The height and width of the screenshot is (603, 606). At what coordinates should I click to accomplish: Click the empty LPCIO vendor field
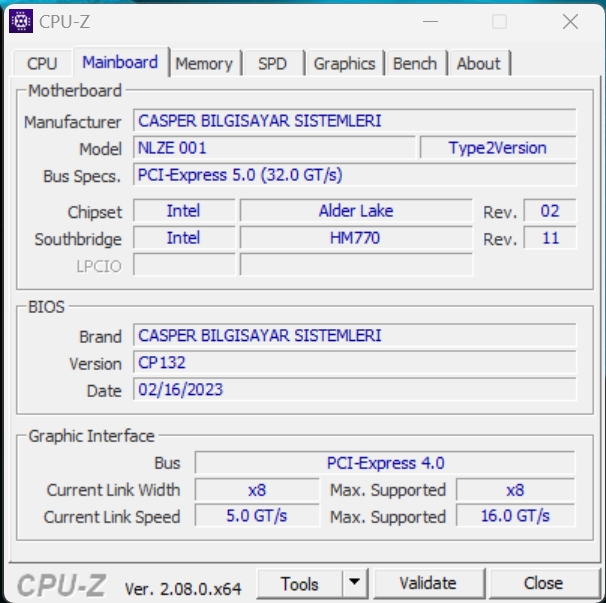184,265
